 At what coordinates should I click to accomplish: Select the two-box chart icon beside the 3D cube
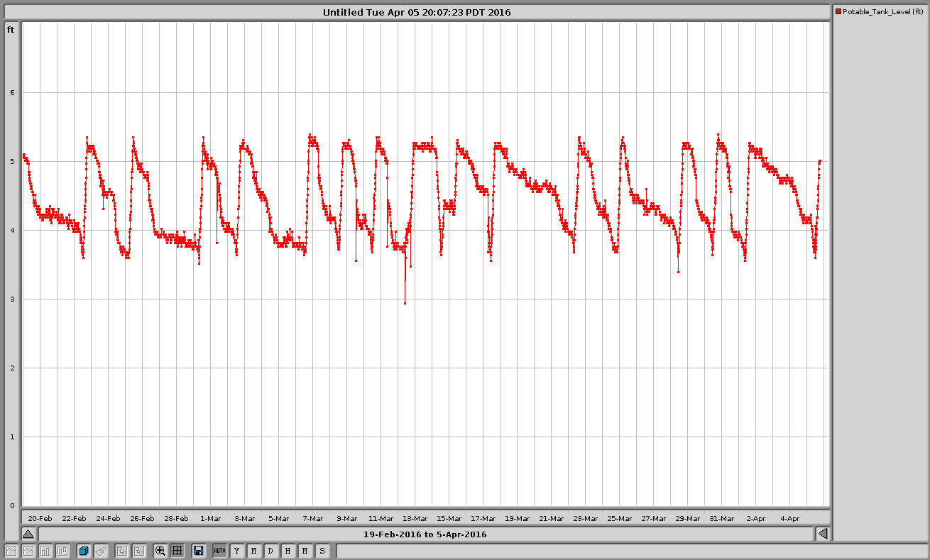(62, 551)
